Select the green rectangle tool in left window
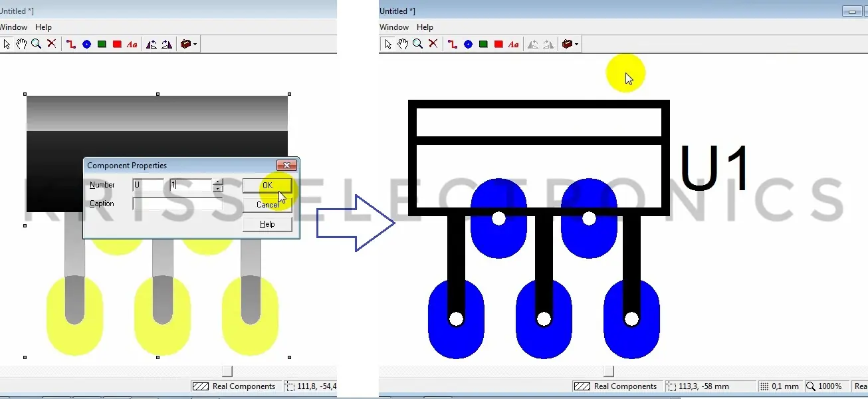 [x=102, y=44]
